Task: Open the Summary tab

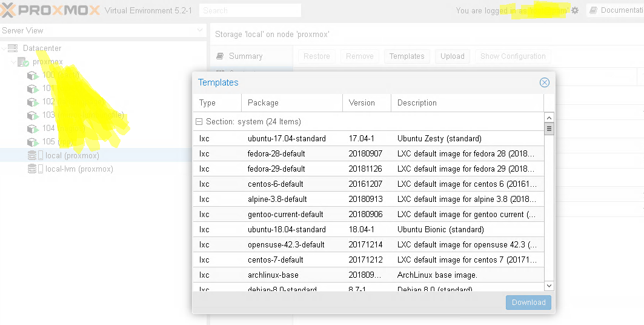Action: coord(251,56)
